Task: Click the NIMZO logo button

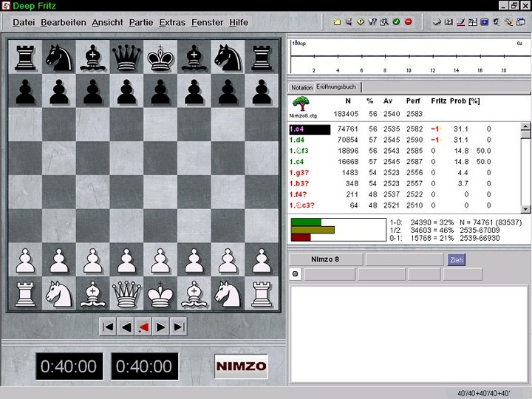Action: pos(241,366)
